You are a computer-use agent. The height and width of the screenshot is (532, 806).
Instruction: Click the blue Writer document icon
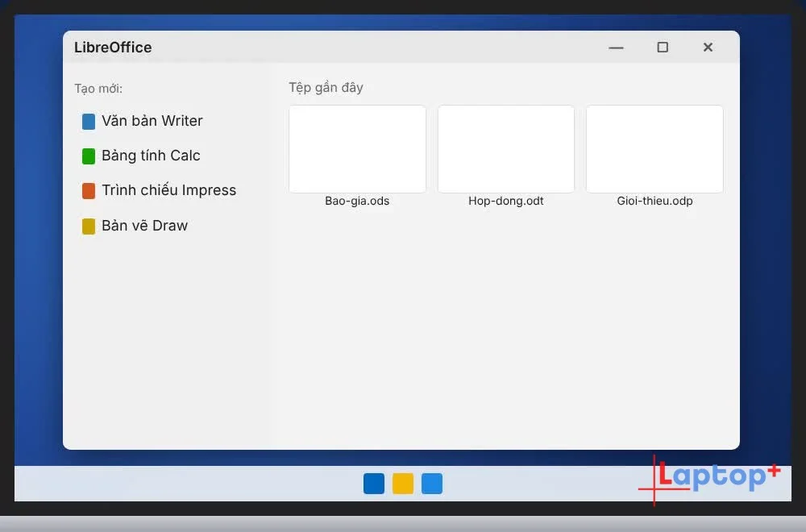coord(89,122)
